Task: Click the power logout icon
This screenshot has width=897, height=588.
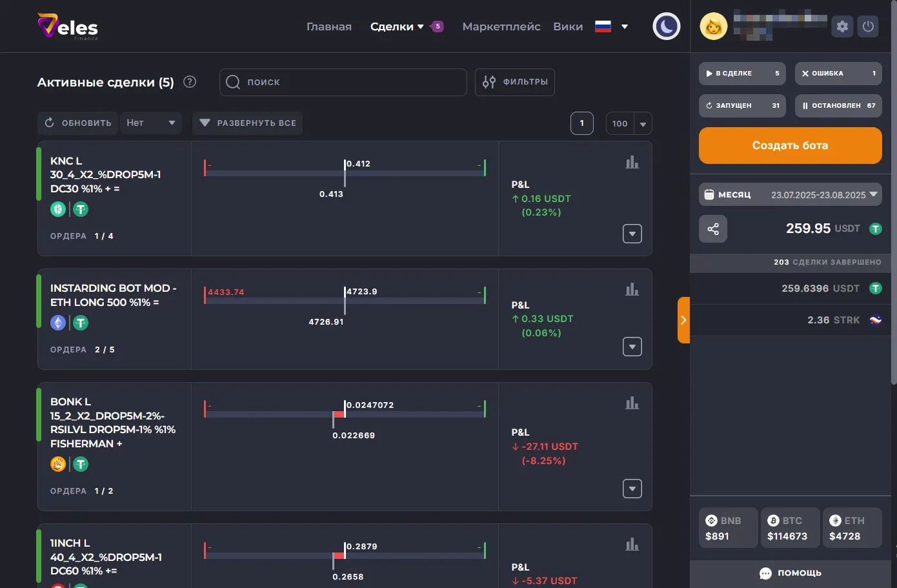Action: click(868, 26)
